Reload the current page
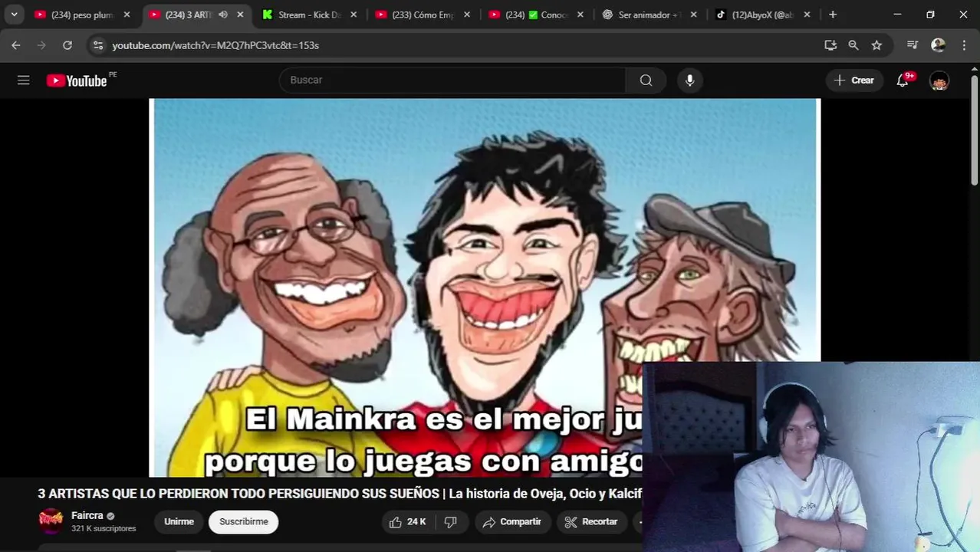 67,45
